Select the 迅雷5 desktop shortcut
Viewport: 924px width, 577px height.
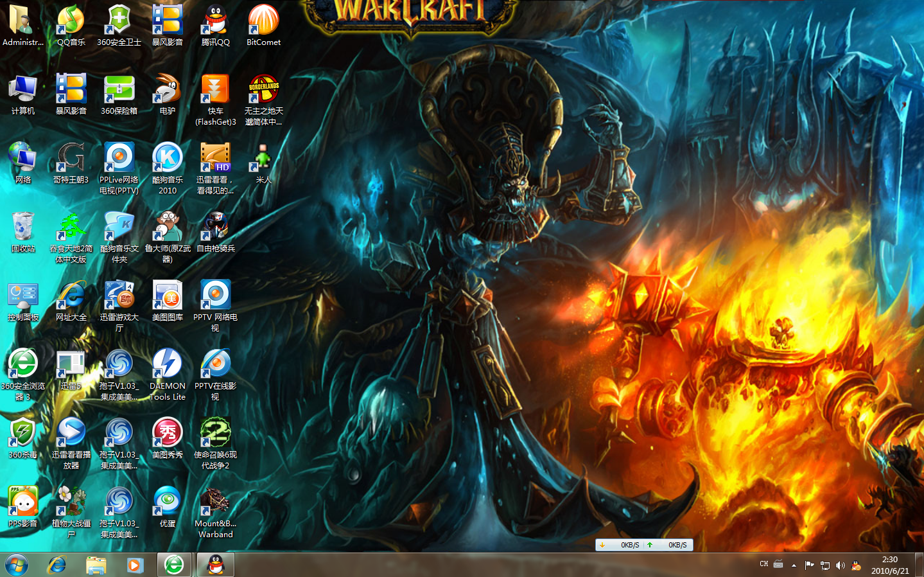click(x=71, y=369)
